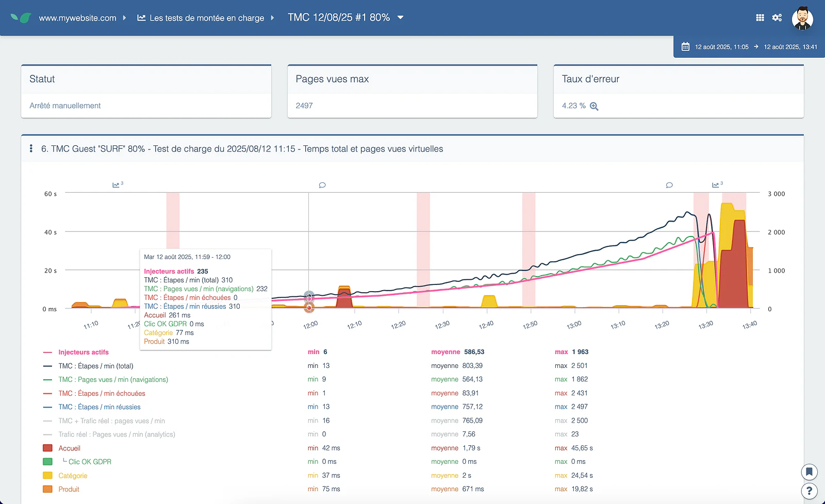Screen dimensions: 825x504
Task: Open the apps grid icon
Action: [760, 18]
